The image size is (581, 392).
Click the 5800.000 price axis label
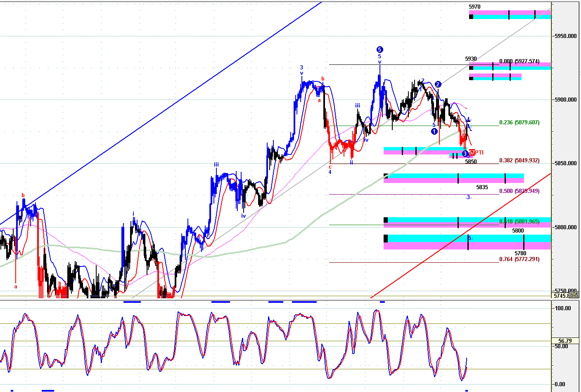coord(566,227)
